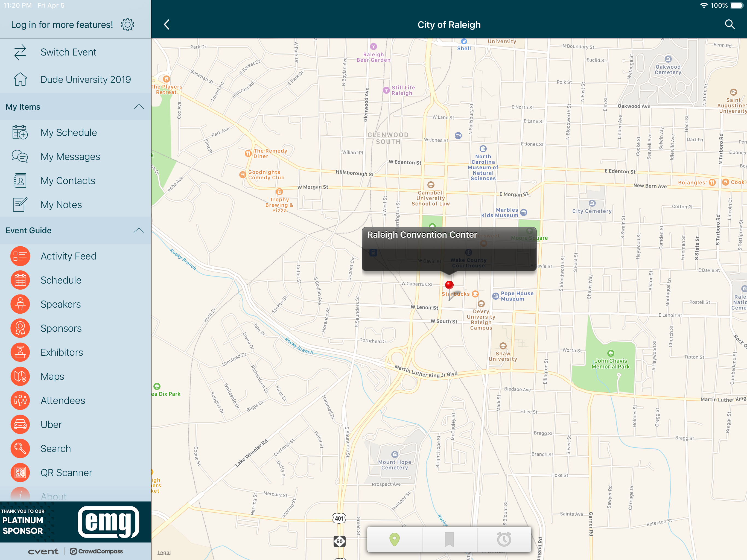
Task: Open Activity Feed icon
Action: click(x=20, y=256)
